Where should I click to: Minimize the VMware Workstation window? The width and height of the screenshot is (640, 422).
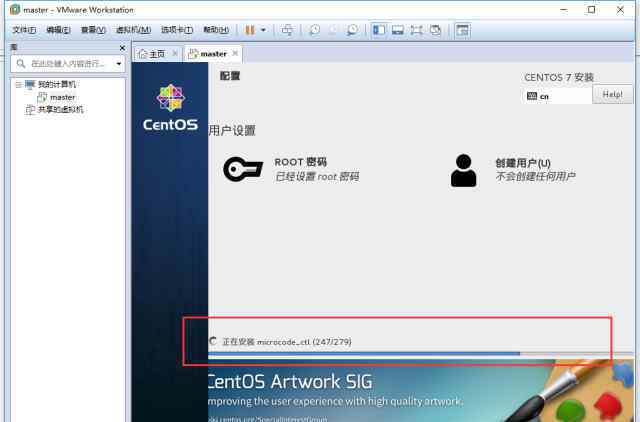click(564, 10)
